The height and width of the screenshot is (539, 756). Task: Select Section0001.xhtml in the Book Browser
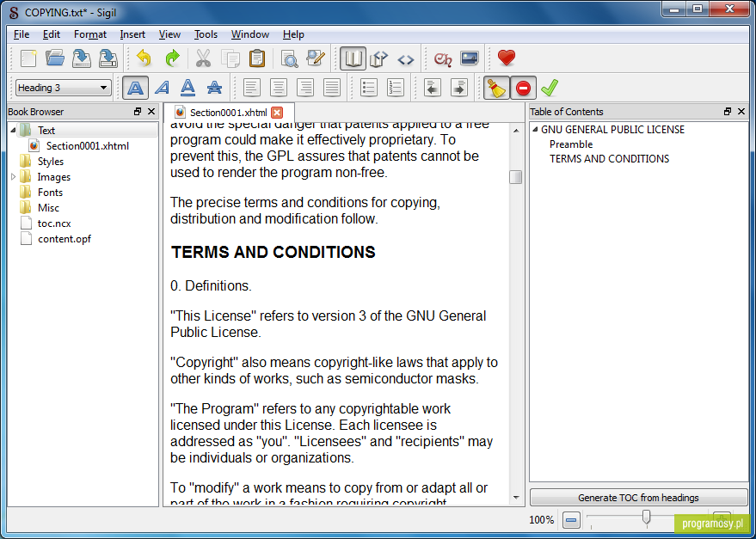click(87, 145)
